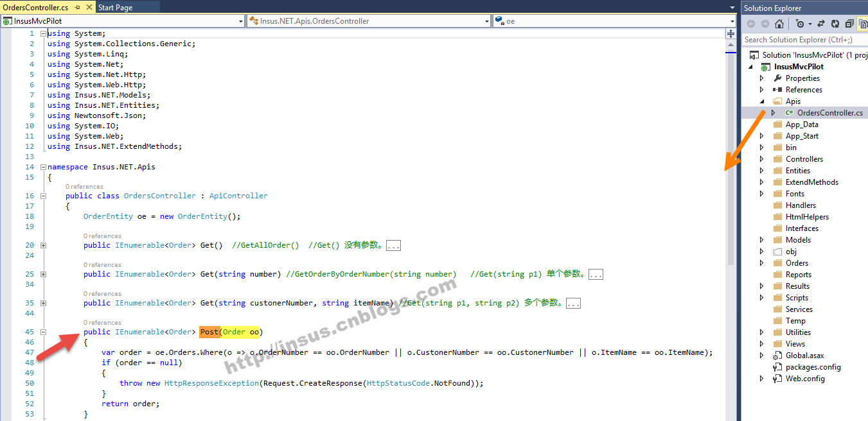Image resolution: width=868 pixels, height=421 pixels.
Task: Expand the Get(string custonerNumber, string itemName) method
Action: point(43,303)
